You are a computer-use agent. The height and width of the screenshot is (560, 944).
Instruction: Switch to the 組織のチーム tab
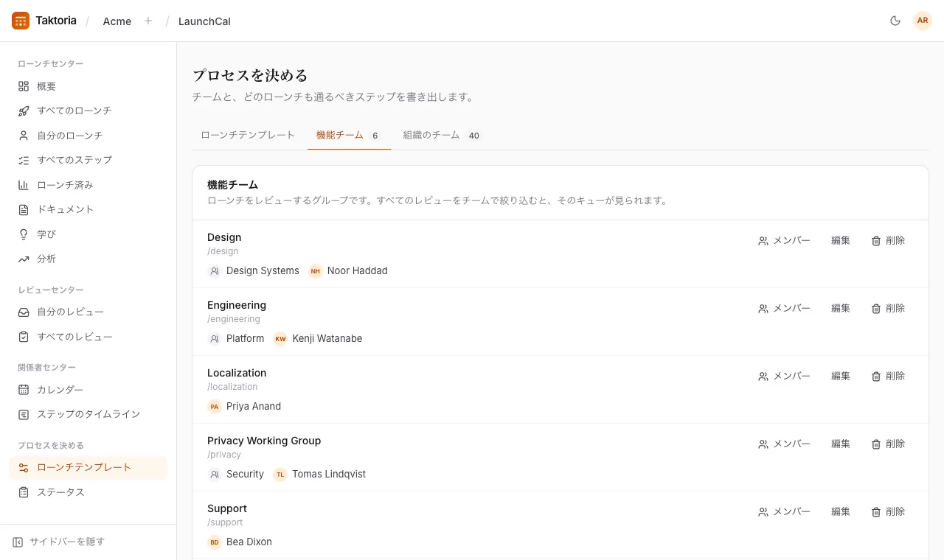point(442,135)
